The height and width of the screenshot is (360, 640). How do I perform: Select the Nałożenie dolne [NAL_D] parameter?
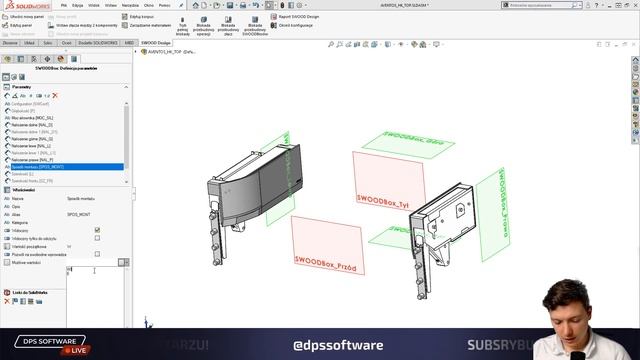click(32, 125)
